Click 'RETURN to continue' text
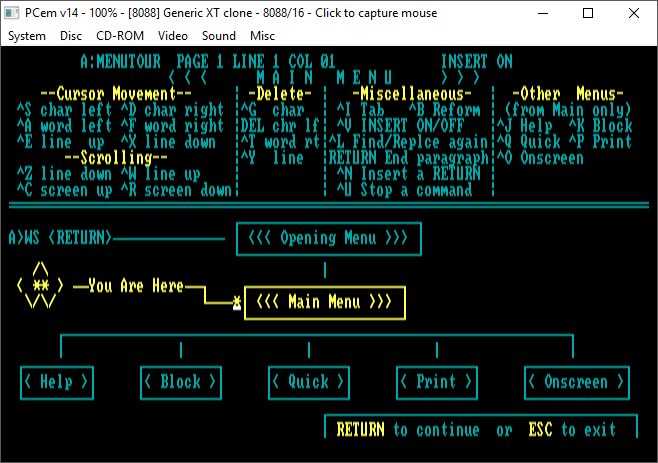The width and height of the screenshot is (658, 463). (x=407, y=430)
